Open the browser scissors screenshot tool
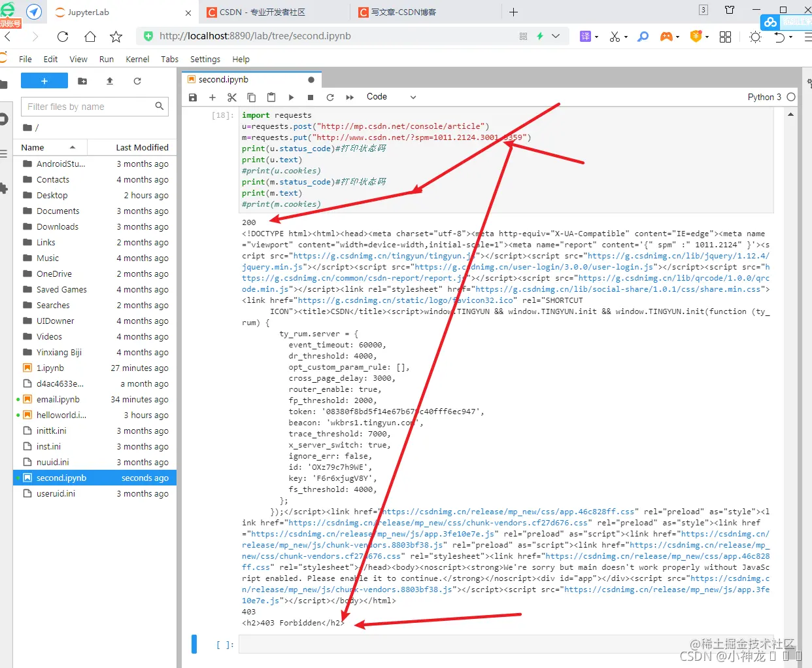 point(615,37)
